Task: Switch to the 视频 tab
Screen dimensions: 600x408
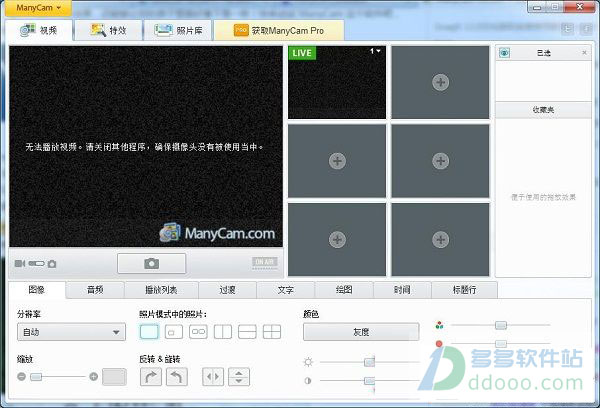Action: click(39, 30)
